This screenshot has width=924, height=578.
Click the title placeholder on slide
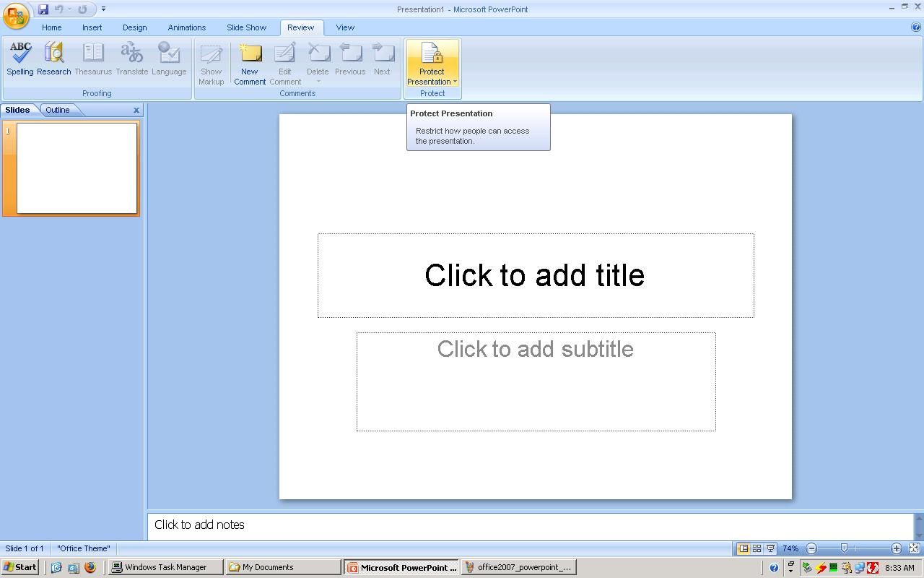[x=536, y=275]
